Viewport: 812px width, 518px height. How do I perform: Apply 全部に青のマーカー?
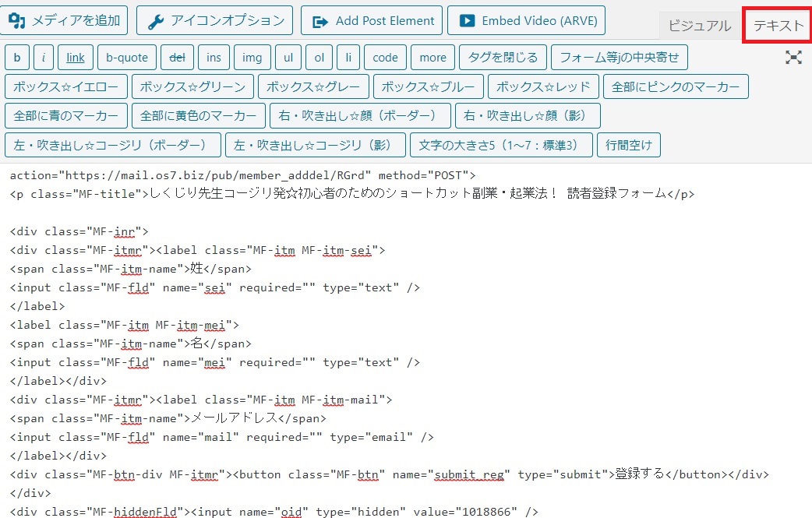[66, 115]
